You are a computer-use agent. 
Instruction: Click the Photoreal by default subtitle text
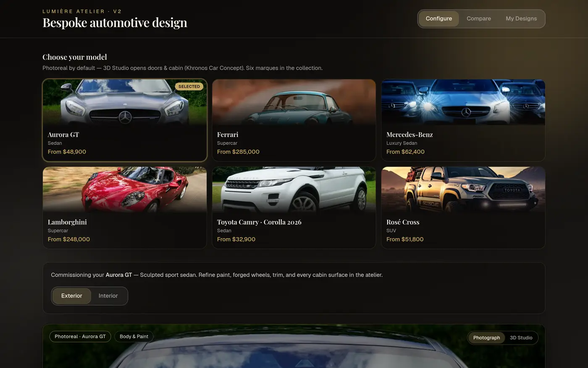[x=183, y=68]
